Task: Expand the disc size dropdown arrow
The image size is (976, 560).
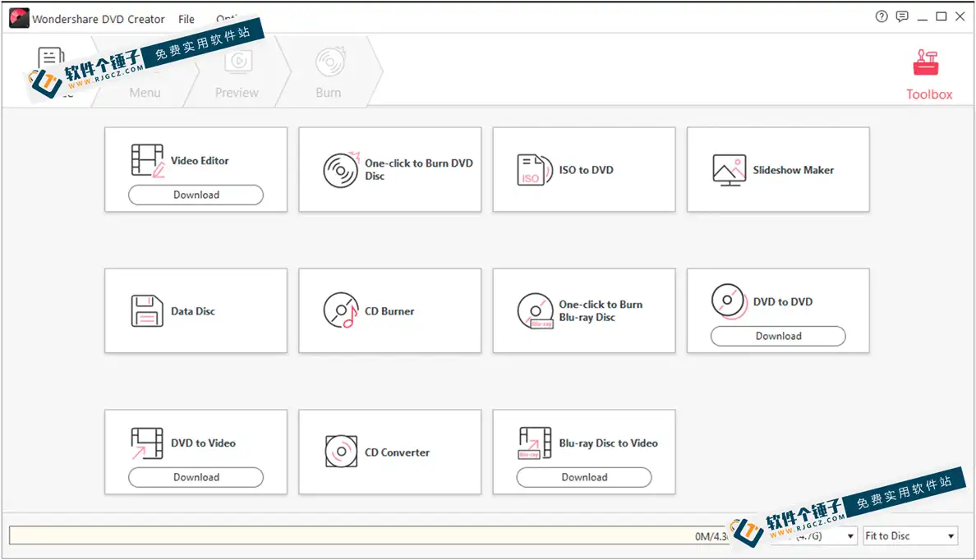Action: [850, 535]
